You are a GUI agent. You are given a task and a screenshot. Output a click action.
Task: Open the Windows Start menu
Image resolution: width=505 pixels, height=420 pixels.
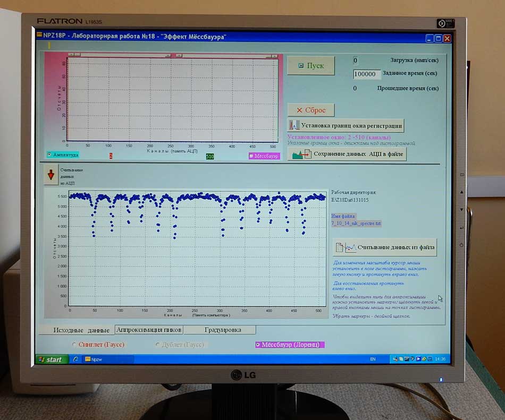pos(50,359)
